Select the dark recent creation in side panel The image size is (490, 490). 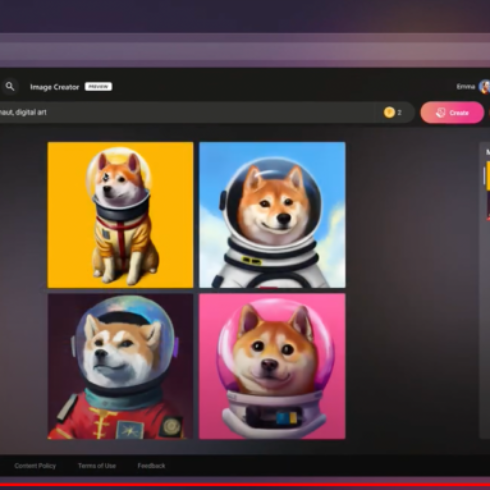[488, 206]
